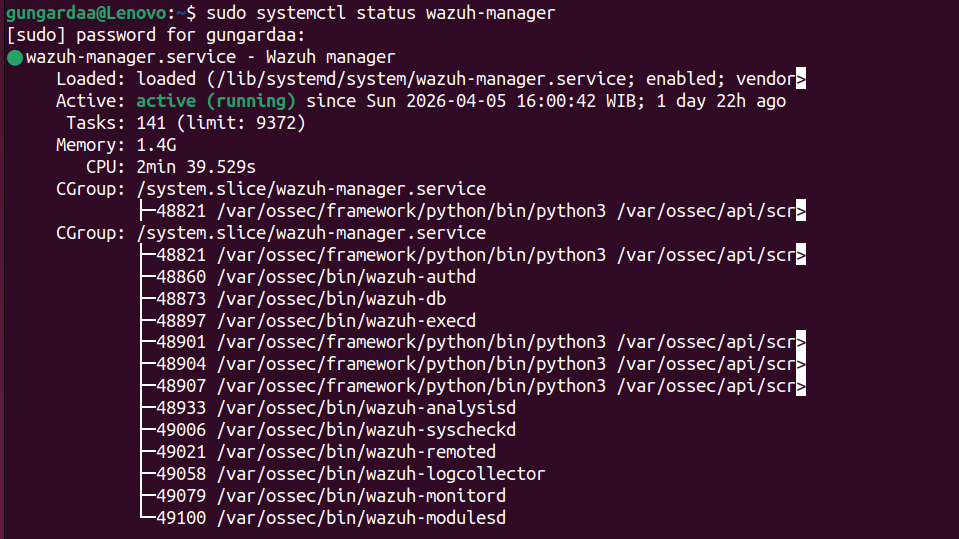This screenshot has height=539, width=959.
Task: Click the green "active (running)" status text
Action: tap(216, 101)
